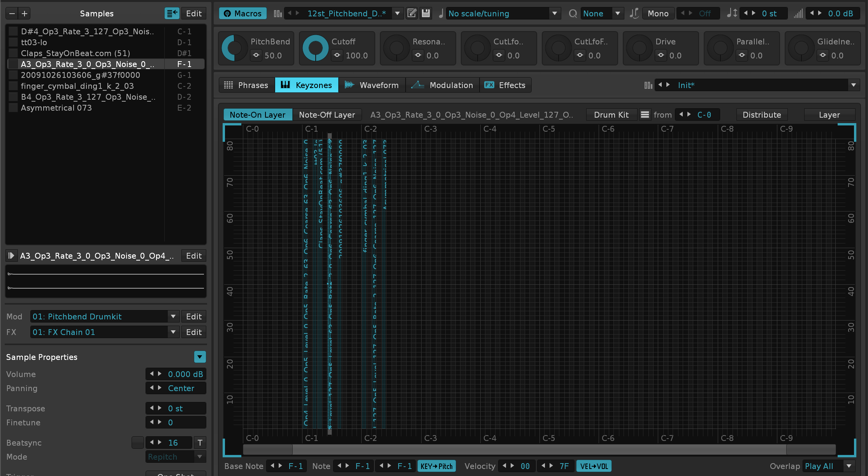This screenshot has height=476, width=868.
Task: Switch to the Waveform tab
Action: 372,85
